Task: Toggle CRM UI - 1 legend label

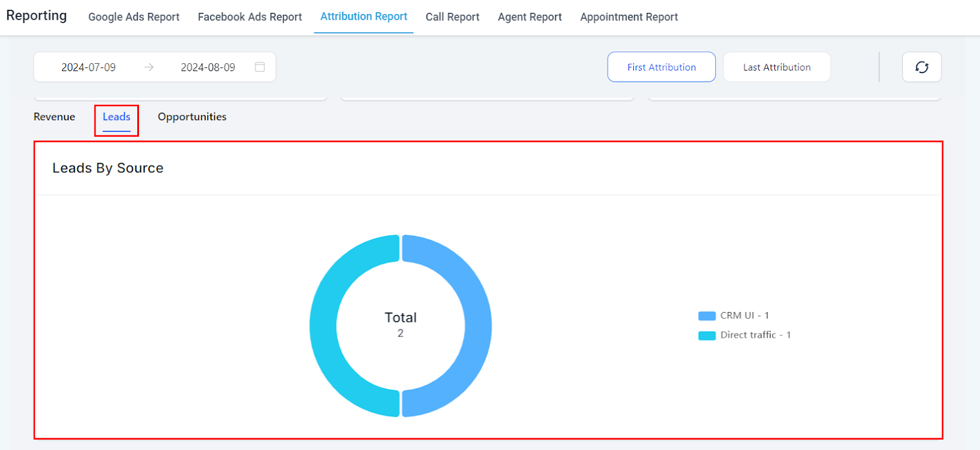Action: 744,315
